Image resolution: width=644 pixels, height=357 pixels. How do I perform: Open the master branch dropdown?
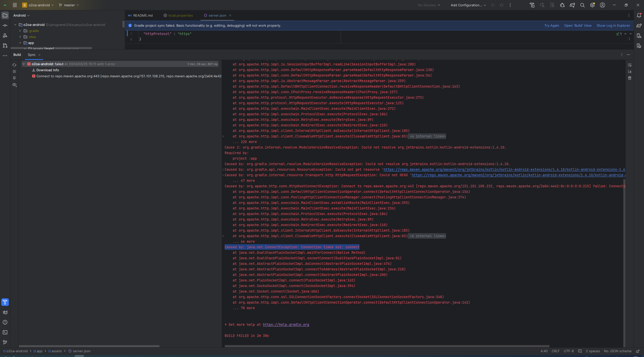coord(69,5)
